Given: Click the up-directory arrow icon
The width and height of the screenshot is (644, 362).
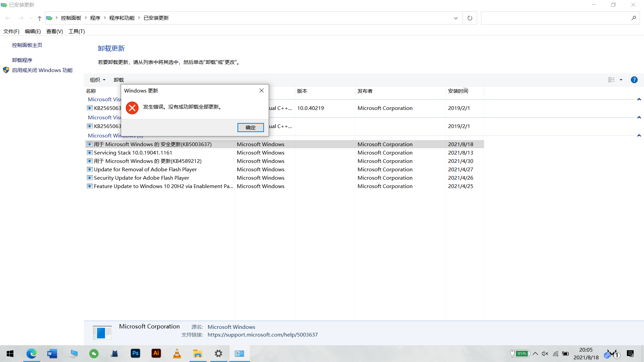Looking at the screenshot, I should click(40, 18).
